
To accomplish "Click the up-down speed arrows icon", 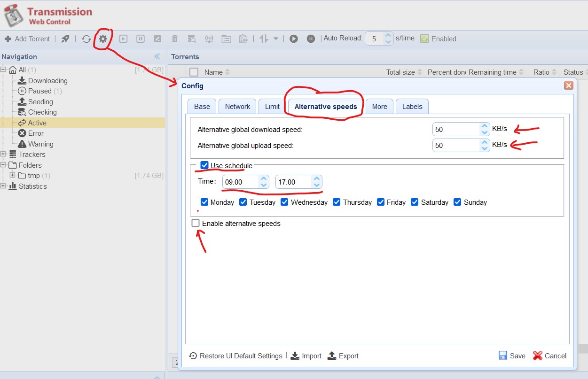I will click(264, 39).
